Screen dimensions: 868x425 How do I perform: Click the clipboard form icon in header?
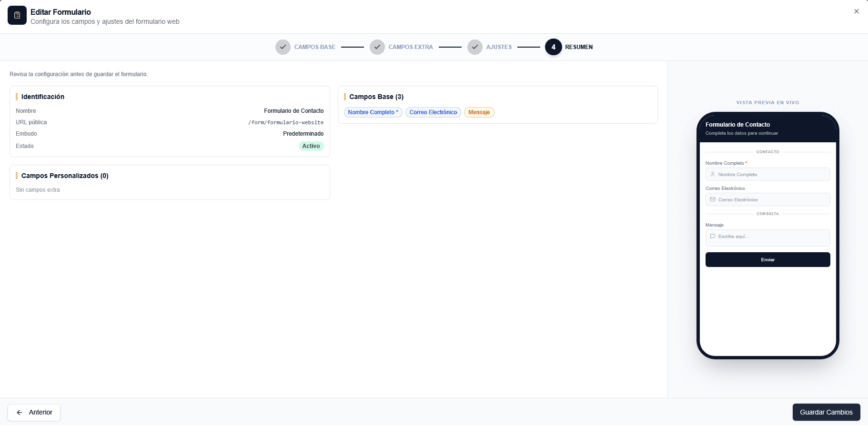pyautogui.click(x=17, y=15)
